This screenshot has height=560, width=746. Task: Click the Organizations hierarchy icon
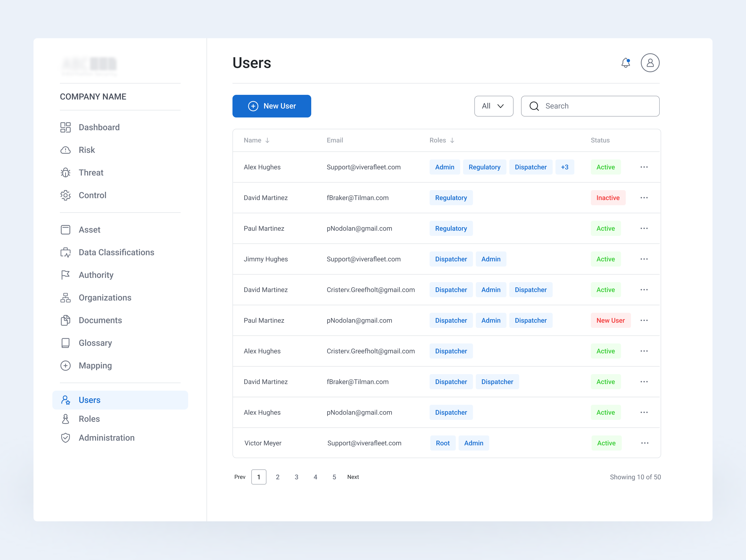pos(65,297)
